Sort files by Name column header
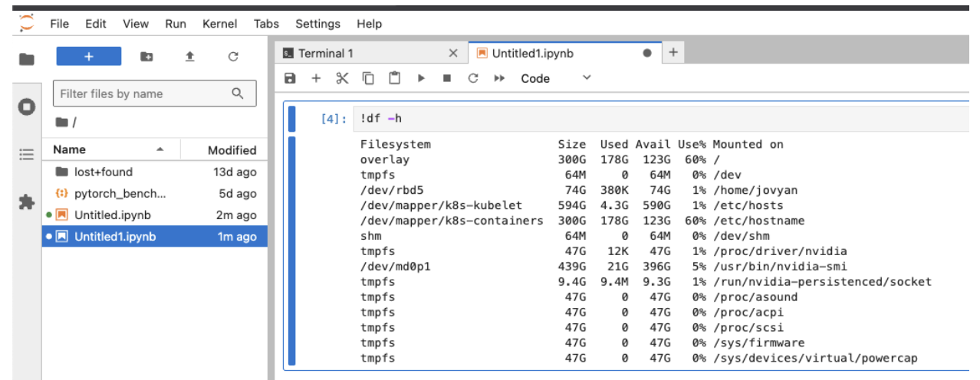The image size is (980, 380). tap(112, 150)
